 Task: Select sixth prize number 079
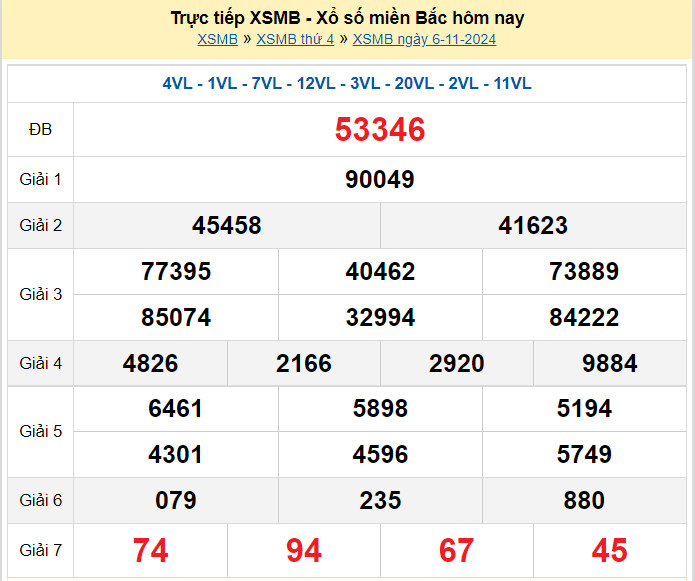coord(176,500)
